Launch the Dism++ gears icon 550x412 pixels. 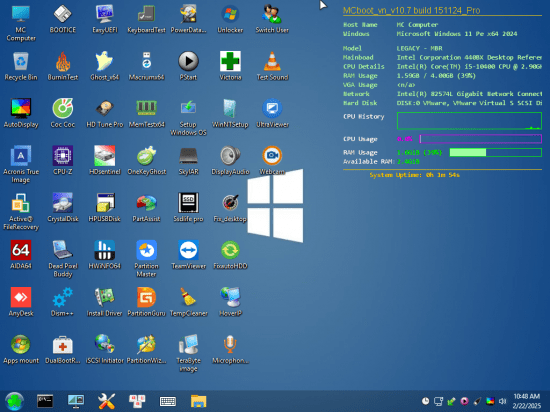click(62, 302)
